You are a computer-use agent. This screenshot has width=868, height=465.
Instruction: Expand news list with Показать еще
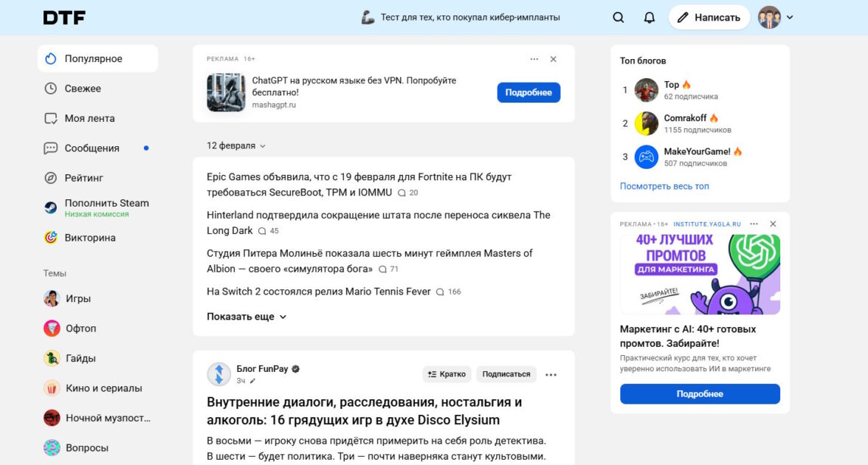tap(247, 317)
